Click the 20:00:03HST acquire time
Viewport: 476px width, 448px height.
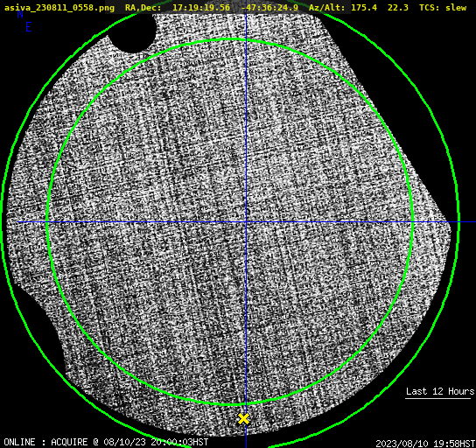[x=179, y=442]
